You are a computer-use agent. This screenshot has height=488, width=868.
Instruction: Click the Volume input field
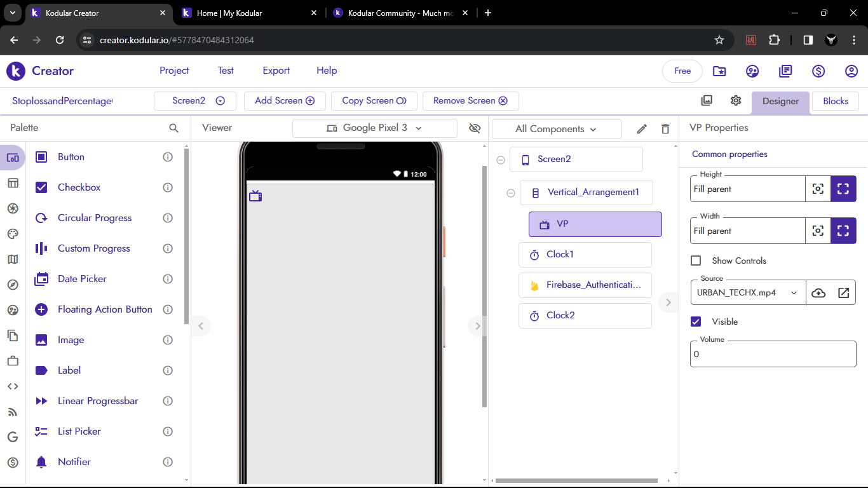pyautogui.click(x=773, y=354)
